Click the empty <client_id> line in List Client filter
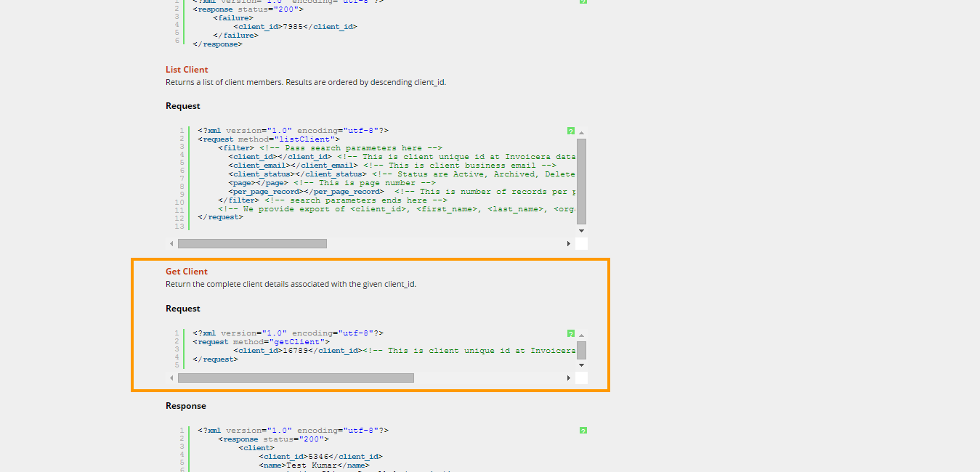 (402, 157)
